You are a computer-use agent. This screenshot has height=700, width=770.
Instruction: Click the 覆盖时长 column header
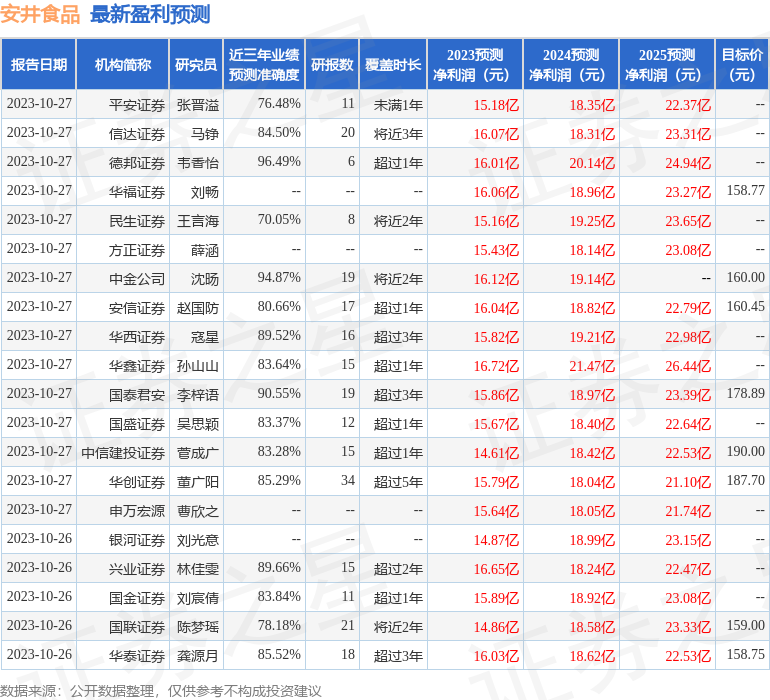coord(393,64)
